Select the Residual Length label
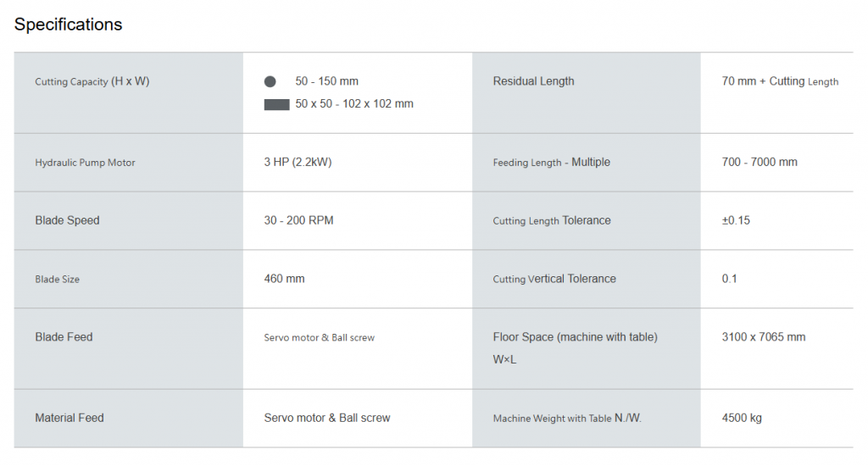Viewport: 868px width, 466px height. 534,81
